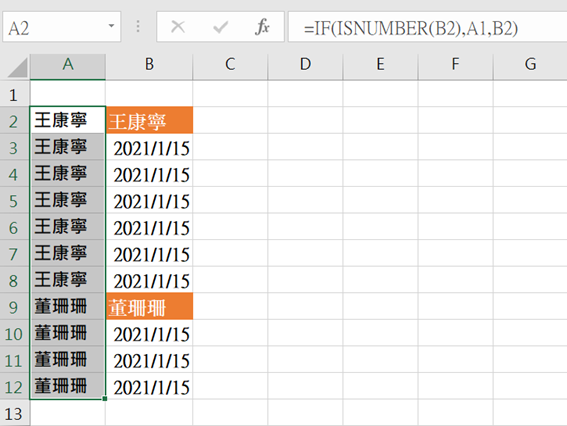Click cell A3 with 王康寧
Image resolution: width=567 pixels, height=426 pixels.
point(68,147)
